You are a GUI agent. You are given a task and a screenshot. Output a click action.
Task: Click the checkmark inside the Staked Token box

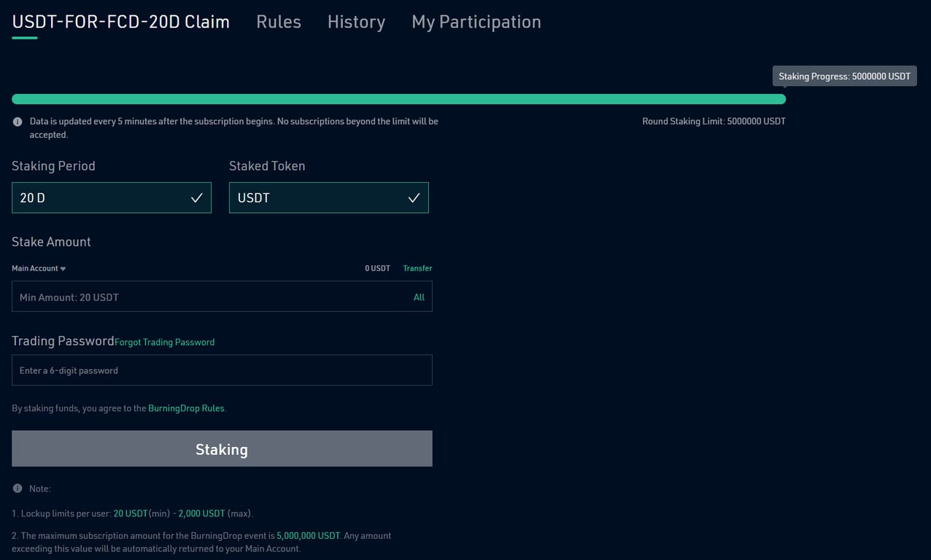tap(414, 197)
